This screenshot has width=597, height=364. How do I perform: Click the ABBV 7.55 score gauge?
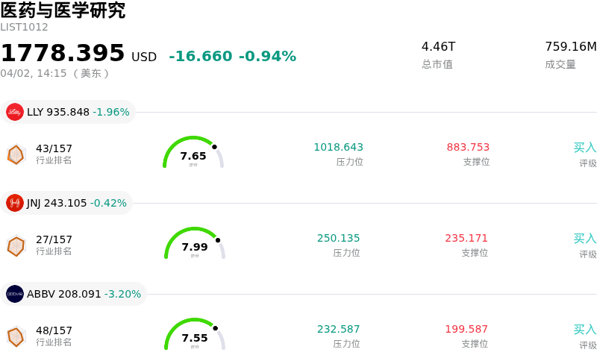click(x=195, y=336)
